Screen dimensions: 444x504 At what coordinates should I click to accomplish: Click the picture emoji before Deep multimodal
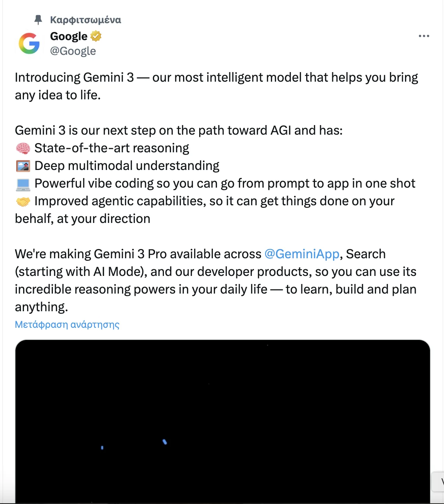coord(23,166)
